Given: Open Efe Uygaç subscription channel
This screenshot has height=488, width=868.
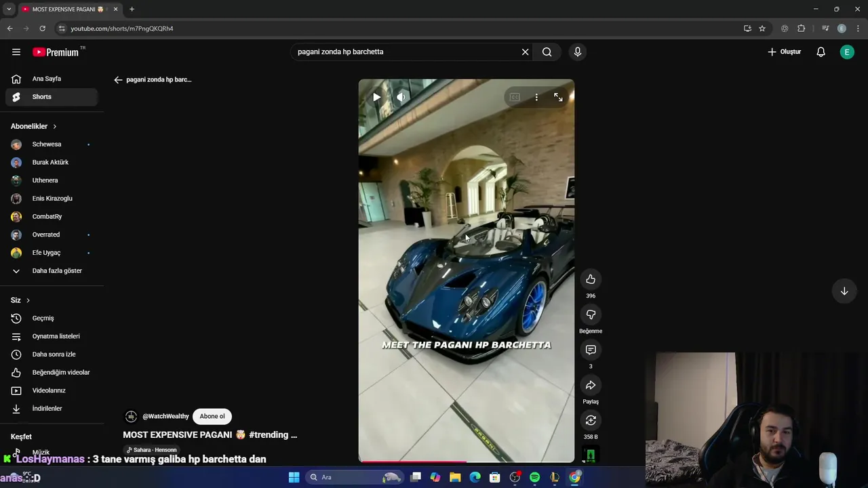Looking at the screenshot, I should point(52,253).
